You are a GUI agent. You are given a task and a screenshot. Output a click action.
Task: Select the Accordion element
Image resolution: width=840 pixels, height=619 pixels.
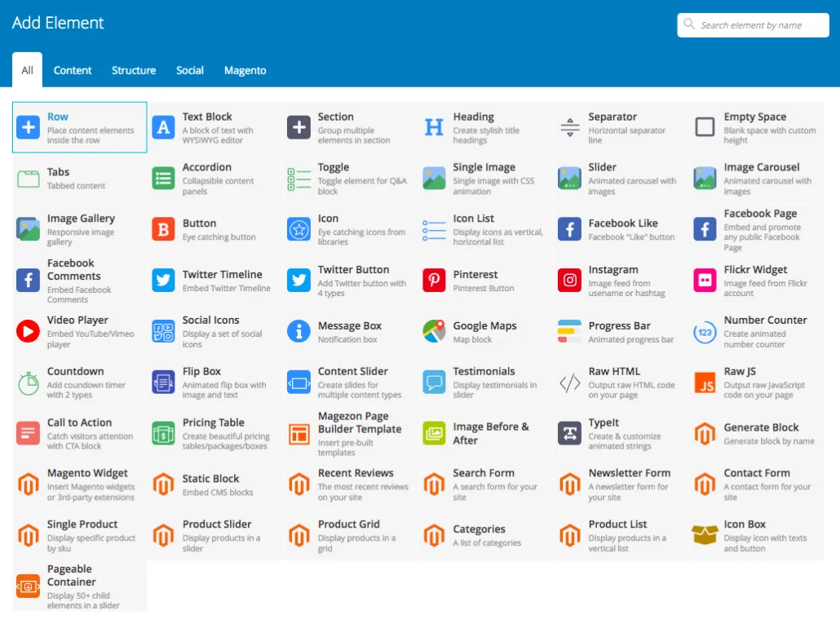click(214, 178)
